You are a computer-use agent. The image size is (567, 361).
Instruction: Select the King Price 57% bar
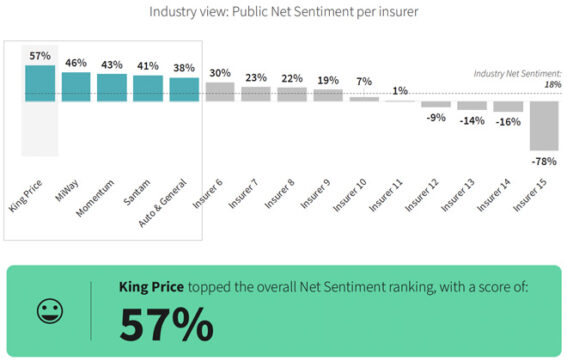pyautogui.click(x=40, y=83)
